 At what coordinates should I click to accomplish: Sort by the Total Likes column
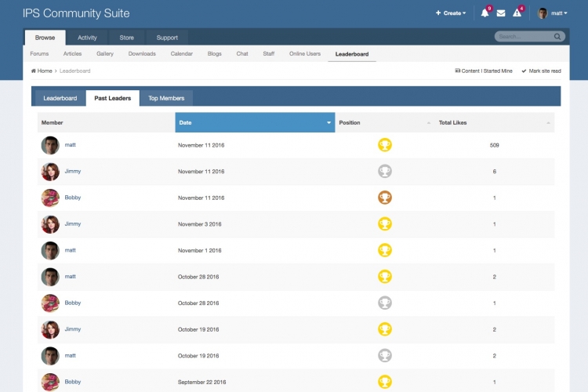(x=494, y=123)
